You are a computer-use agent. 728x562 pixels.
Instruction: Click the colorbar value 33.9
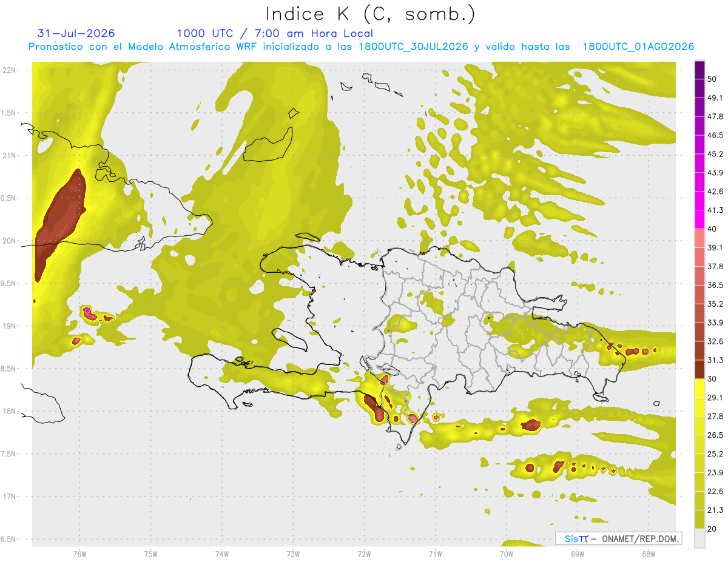tap(715, 323)
